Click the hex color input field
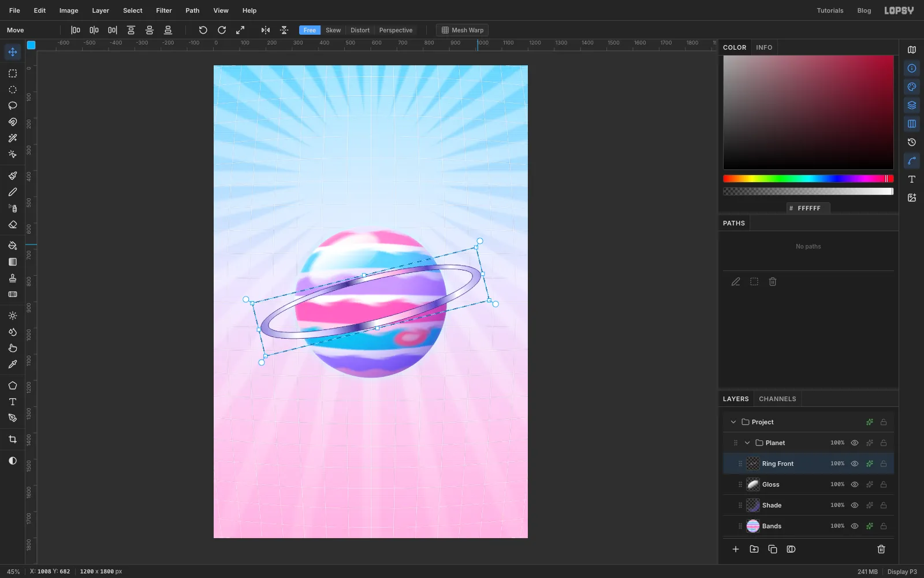Screen dimensions: 924x578 point(808,208)
